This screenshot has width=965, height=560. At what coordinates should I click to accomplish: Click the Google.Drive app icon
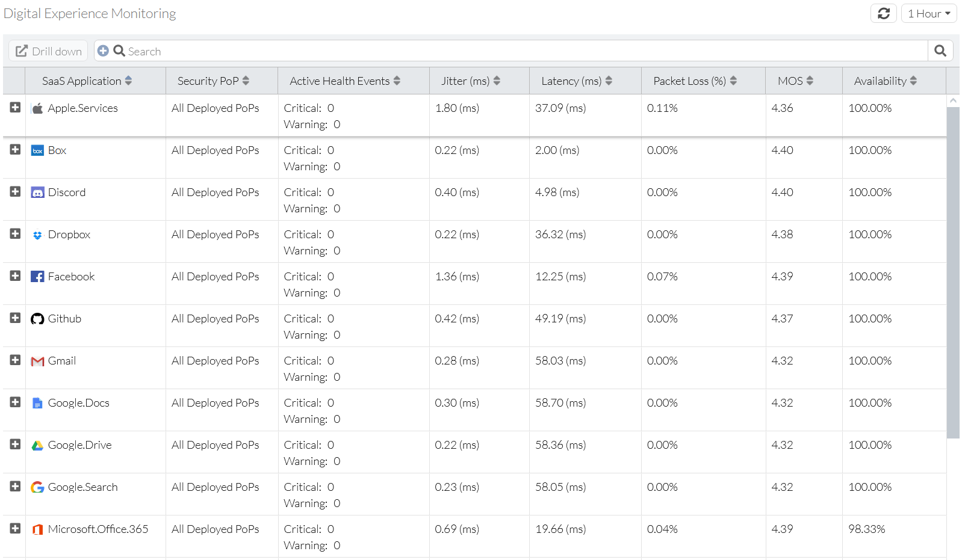(37, 445)
